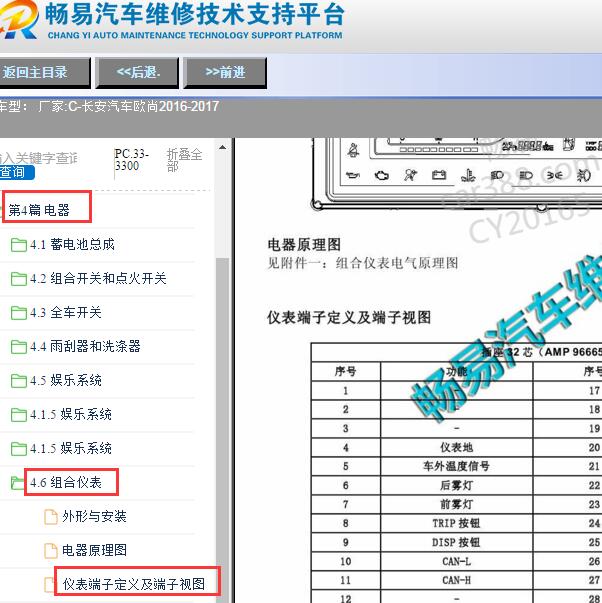Click folder icon of 4.3 全车开关
The image size is (602, 603).
coord(18,313)
